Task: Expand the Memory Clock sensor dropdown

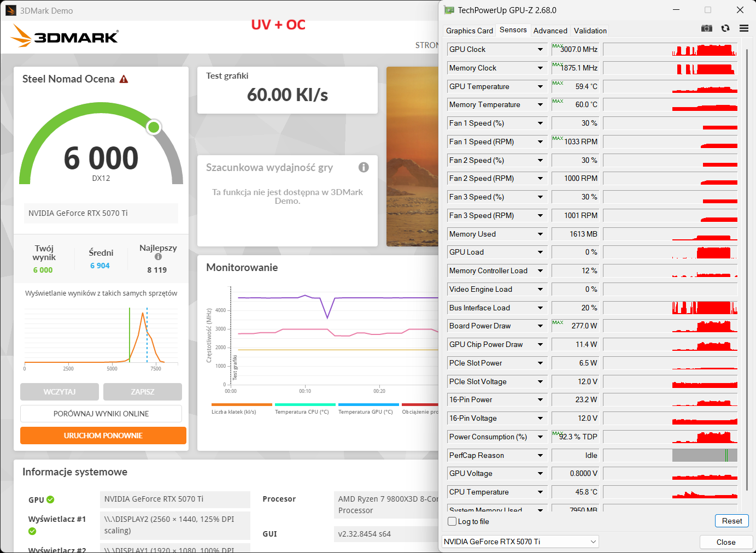Action: tap(540, 68)
